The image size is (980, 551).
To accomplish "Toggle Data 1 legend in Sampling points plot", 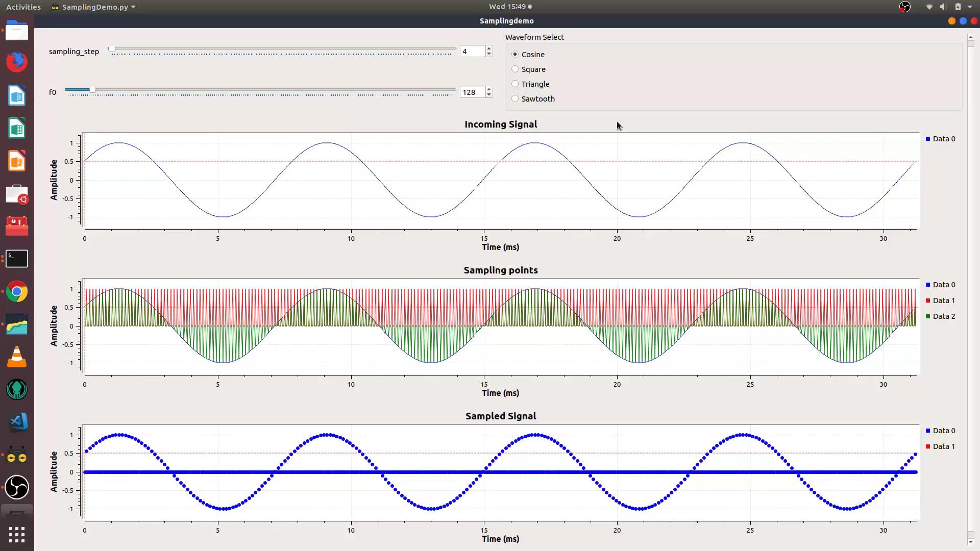I will (940, 300).
